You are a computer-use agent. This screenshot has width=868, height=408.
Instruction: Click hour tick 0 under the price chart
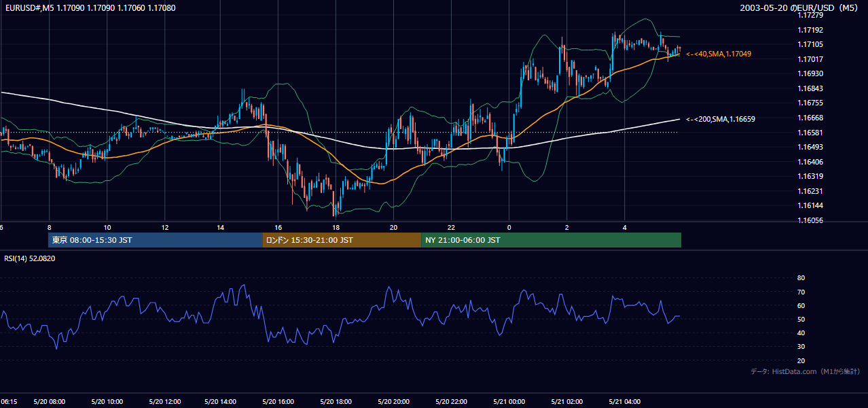509,227
